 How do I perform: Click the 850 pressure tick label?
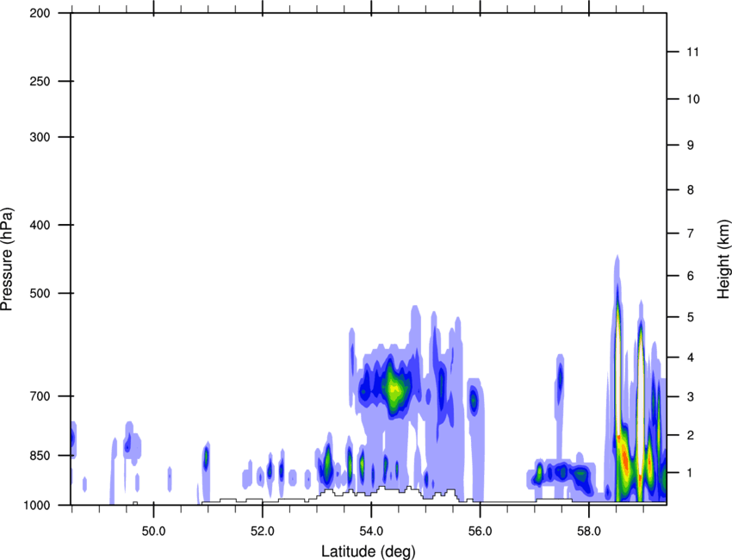pos(40,456)
